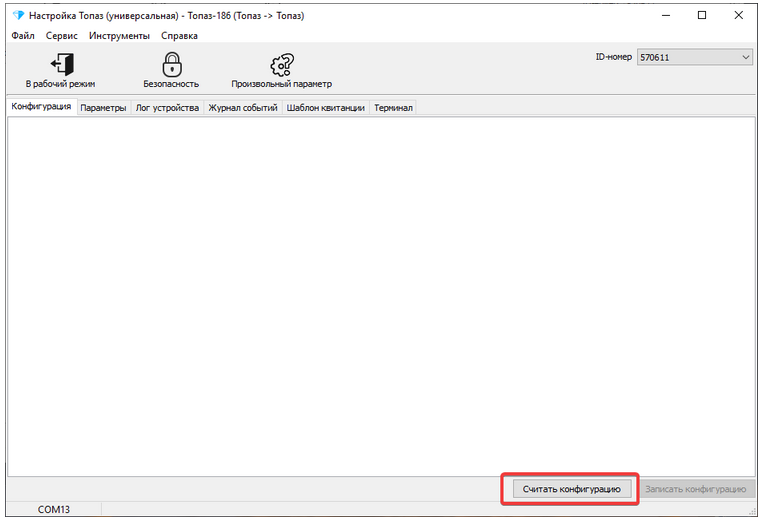Switch to the 'Параметры' tab
762x521 pixels.
tap(103, 108)
